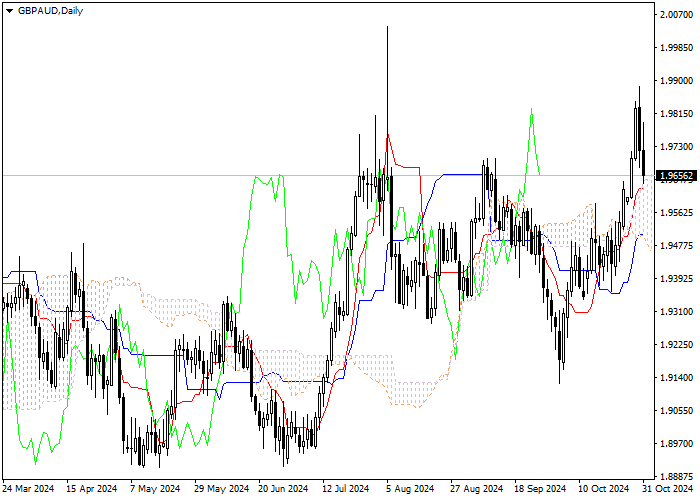700x500 pixels.
Task: Click price axis label 1.88875
Action: coord(676,476)
